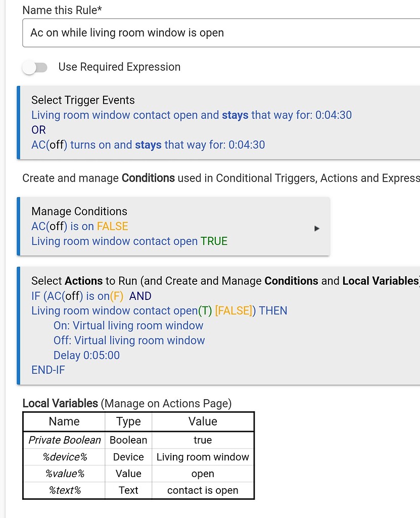
Task: Select the Private Boolean variable row
Action: pyautogui.click(x=64, y=440)
